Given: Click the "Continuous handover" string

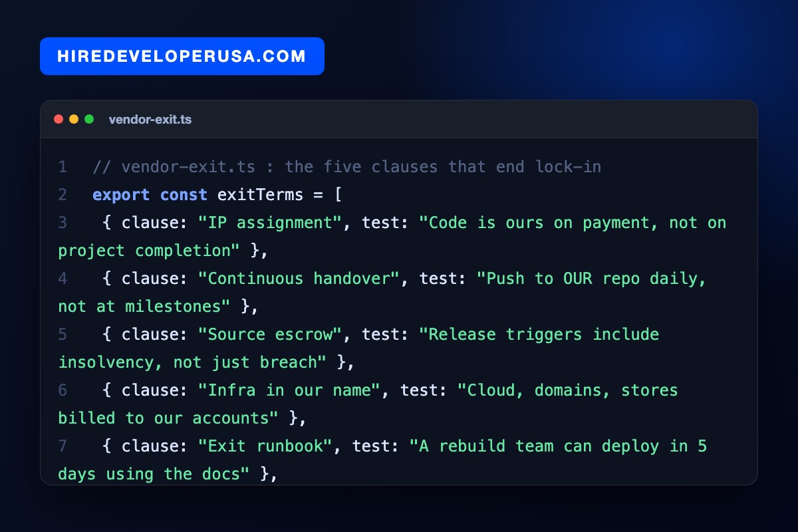Looking at the screenshot, I should [x=299, y=279].
